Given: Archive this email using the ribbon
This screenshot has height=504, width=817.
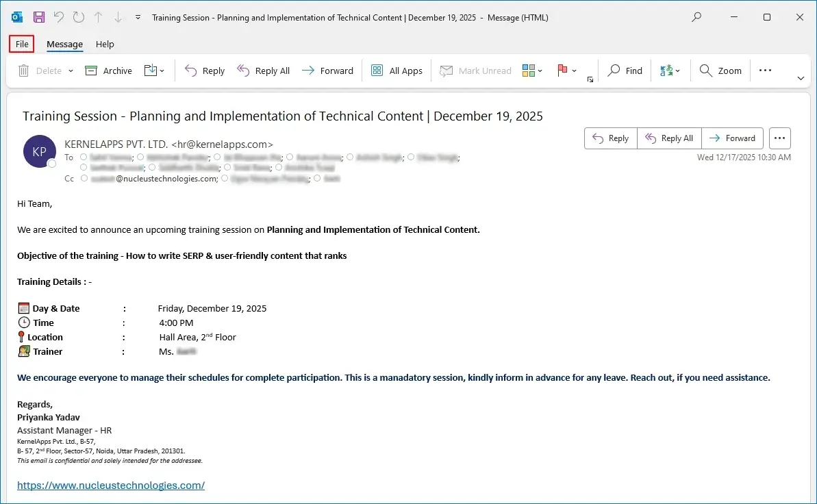Looking at the screenshot, I should click(x=108, y=71).
